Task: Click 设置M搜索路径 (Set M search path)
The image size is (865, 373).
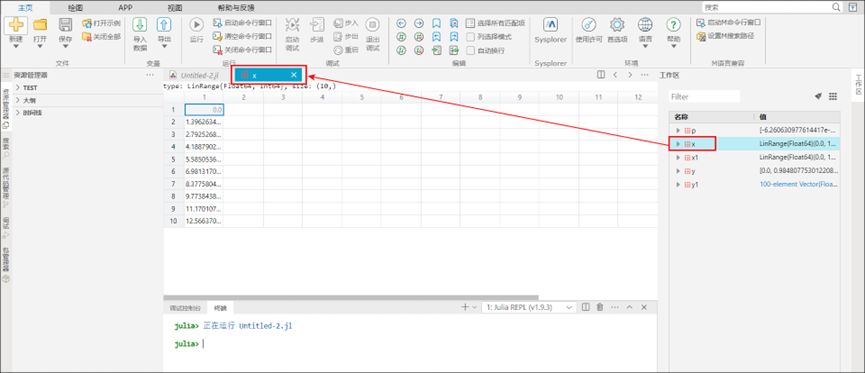Action: coord(725,36)
